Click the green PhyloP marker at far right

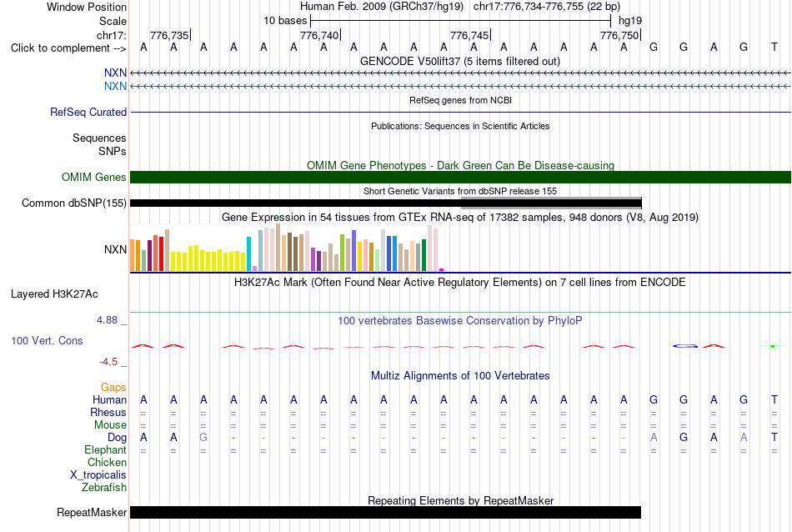[773, 346]
